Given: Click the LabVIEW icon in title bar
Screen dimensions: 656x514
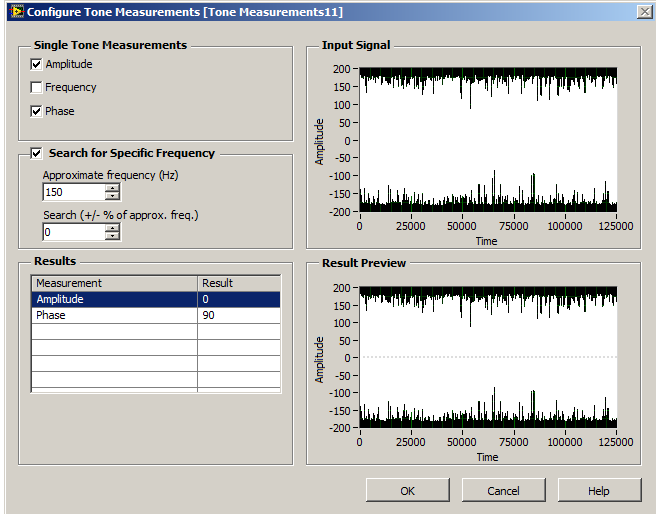Looking at the screenshot, I should 17,11.
